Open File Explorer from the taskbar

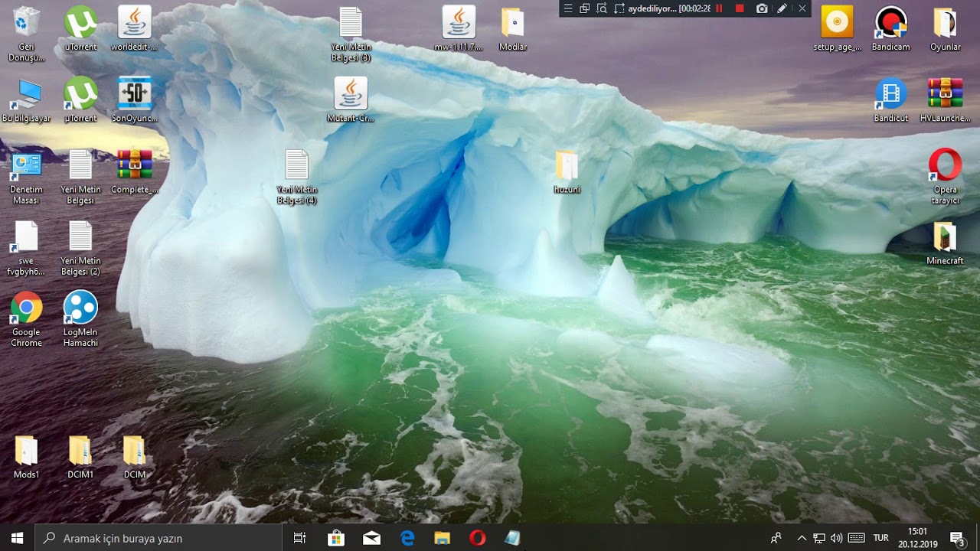pyautogui.click(x=443, y=538)
